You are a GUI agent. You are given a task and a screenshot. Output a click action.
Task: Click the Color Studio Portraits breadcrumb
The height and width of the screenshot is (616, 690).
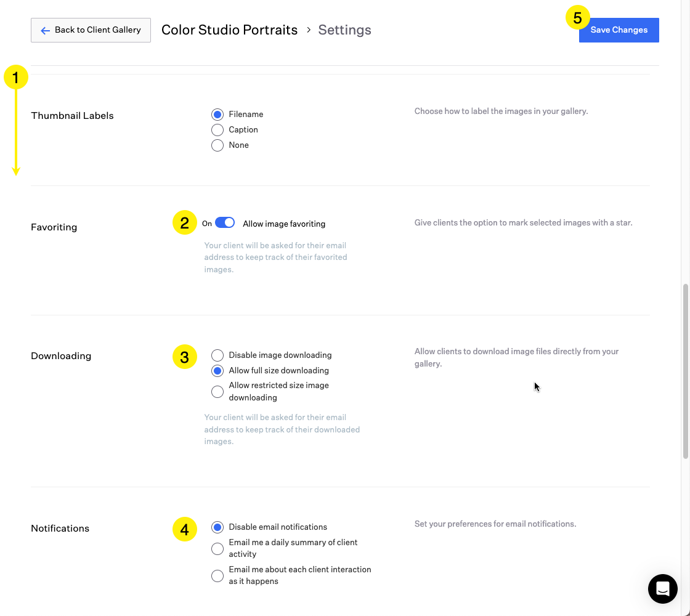[229, 30]
